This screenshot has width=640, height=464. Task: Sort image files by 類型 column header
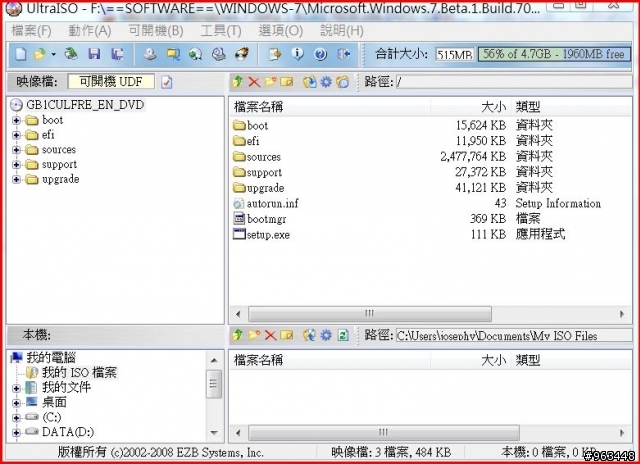point(571,107)
